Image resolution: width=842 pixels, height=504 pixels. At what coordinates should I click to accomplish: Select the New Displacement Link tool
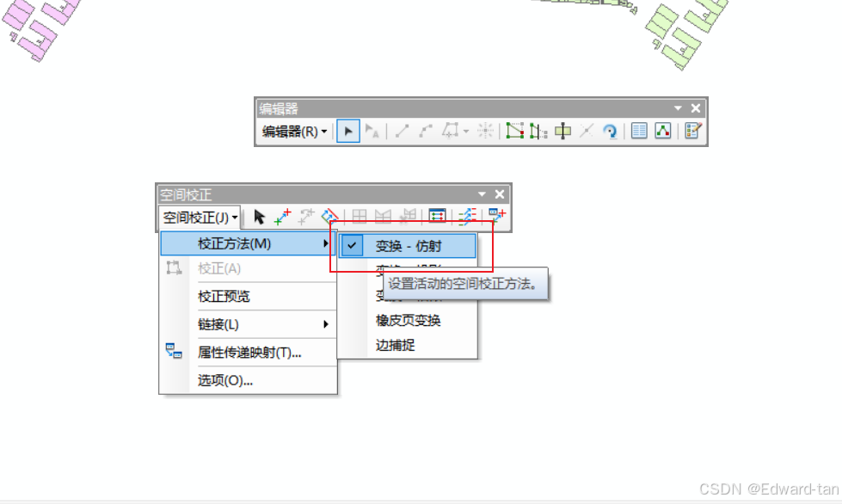280,217
